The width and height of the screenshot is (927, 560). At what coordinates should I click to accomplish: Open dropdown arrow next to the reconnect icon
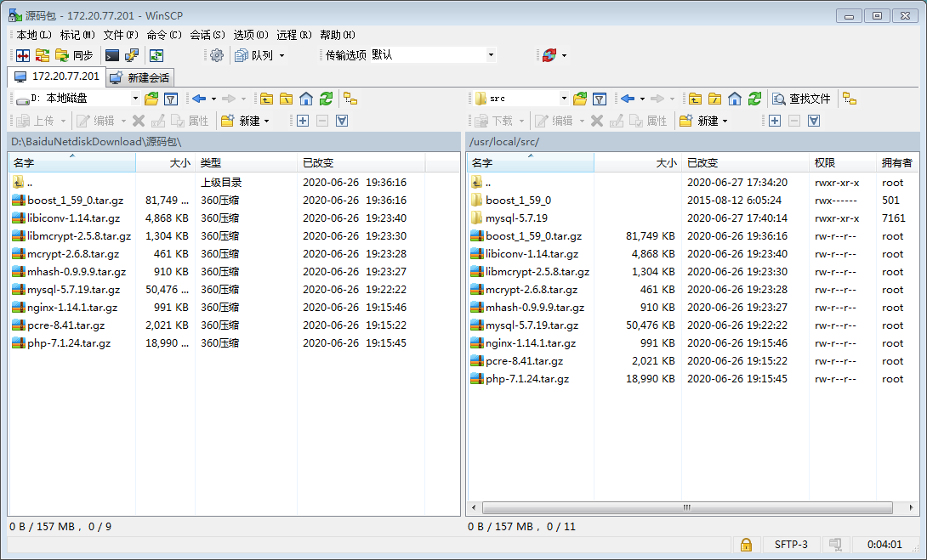(x=564, y=55)
